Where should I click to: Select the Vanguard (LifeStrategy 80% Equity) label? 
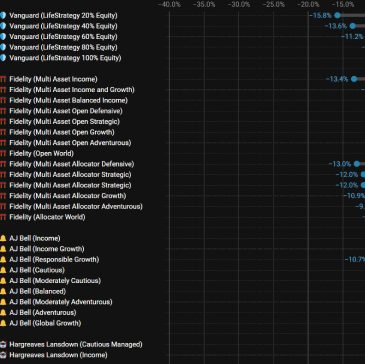[63, 47]
